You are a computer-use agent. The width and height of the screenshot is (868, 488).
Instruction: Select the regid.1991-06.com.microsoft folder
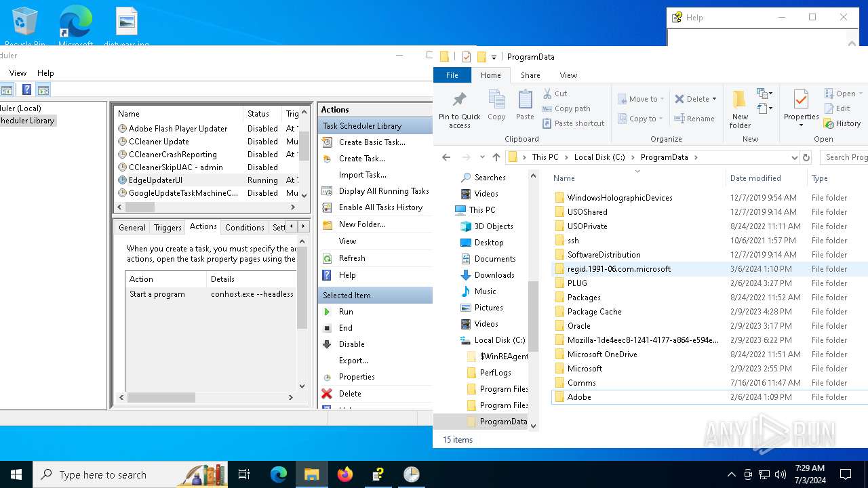pos(619,269)
